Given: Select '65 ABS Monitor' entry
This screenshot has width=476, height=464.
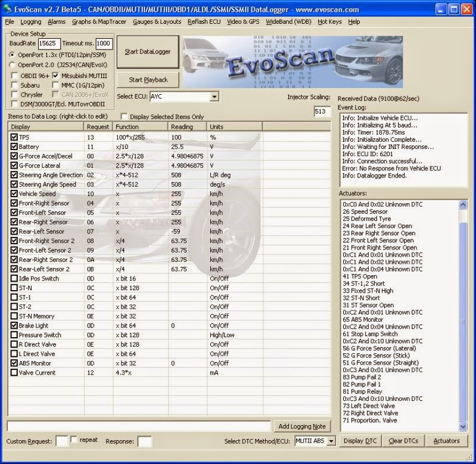Looking at the screenshot, I should (x=363, y=319).
